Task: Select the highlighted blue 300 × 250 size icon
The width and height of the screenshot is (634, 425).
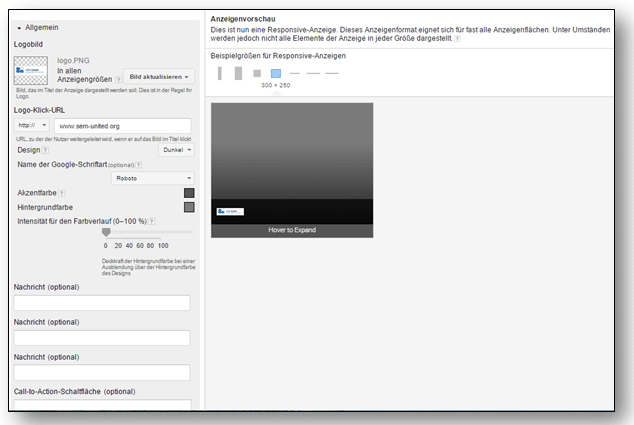Action: 276,73
